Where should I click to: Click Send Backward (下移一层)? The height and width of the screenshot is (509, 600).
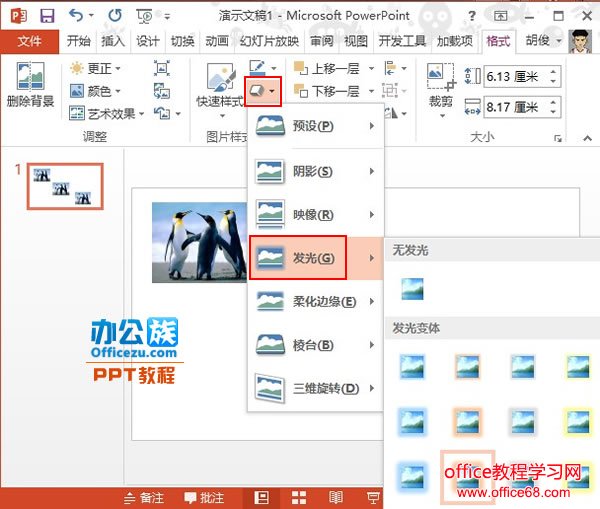pyautogui.click(x=327, y=91)
